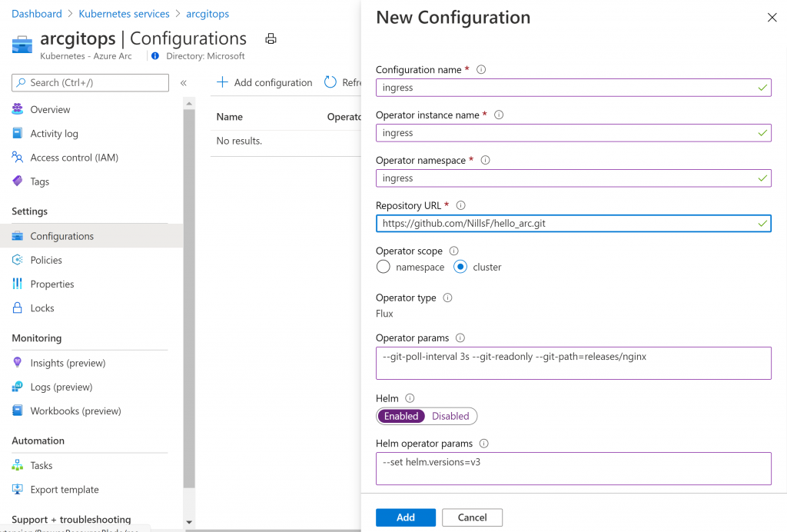Screen dimensions: 787x532
Task: Click info icon next to Operator instance name
Action: 499,115
